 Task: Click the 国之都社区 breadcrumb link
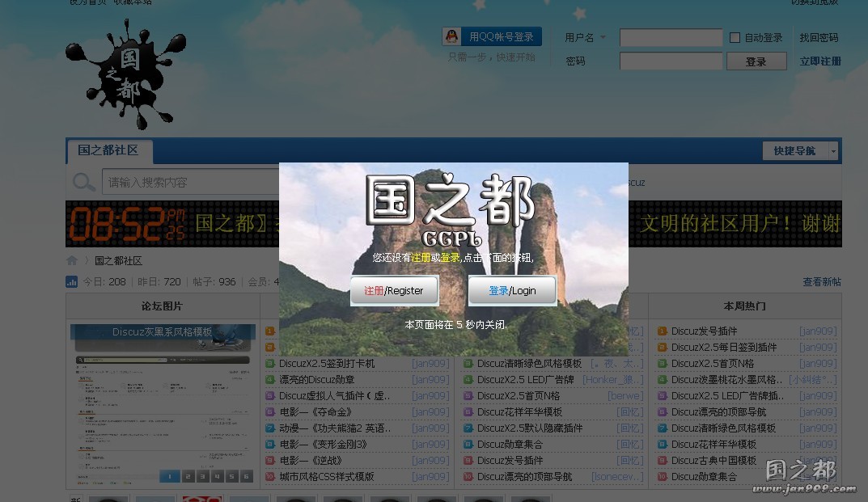118,260
